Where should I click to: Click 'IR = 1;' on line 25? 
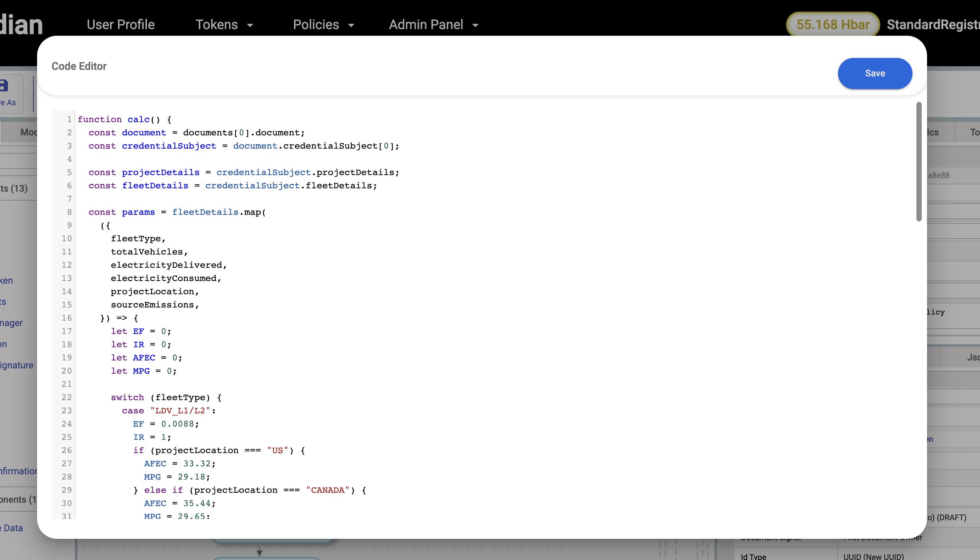pos(152,437)
